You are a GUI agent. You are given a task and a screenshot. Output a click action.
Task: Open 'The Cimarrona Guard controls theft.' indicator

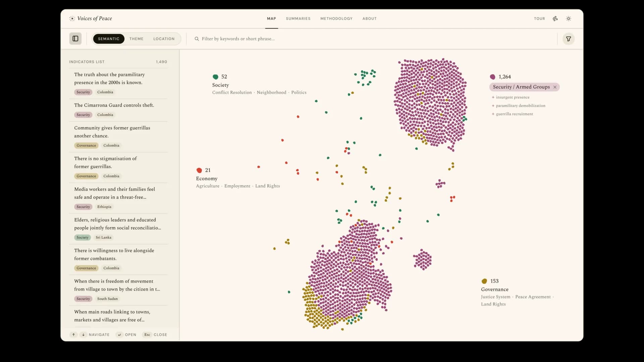(x=118, y=110)
